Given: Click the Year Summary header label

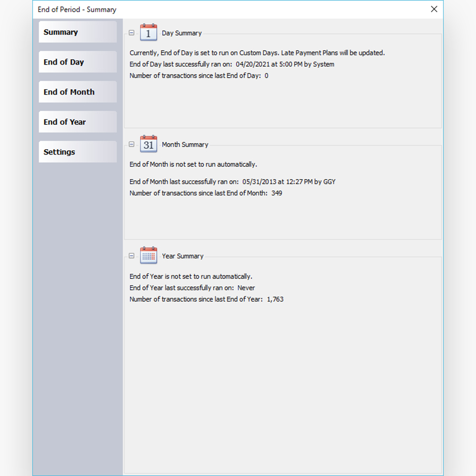Looking at the screenshot, I should click(182, 255).
